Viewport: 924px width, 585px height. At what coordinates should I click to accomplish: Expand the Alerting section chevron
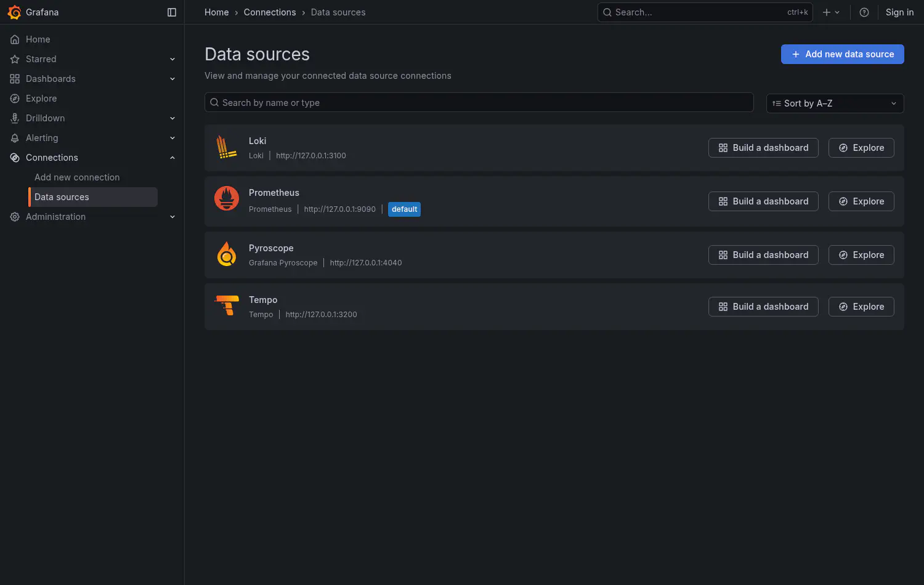[172, 138]
